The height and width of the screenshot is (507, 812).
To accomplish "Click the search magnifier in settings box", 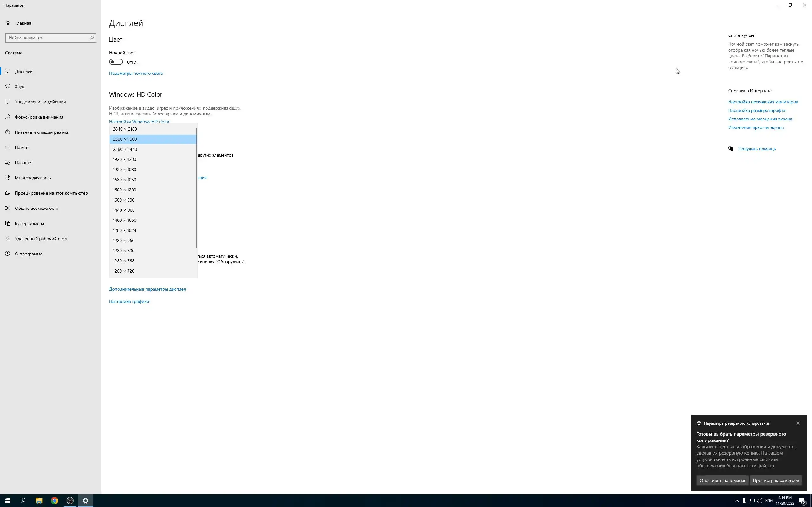I will tap(92, 38).
